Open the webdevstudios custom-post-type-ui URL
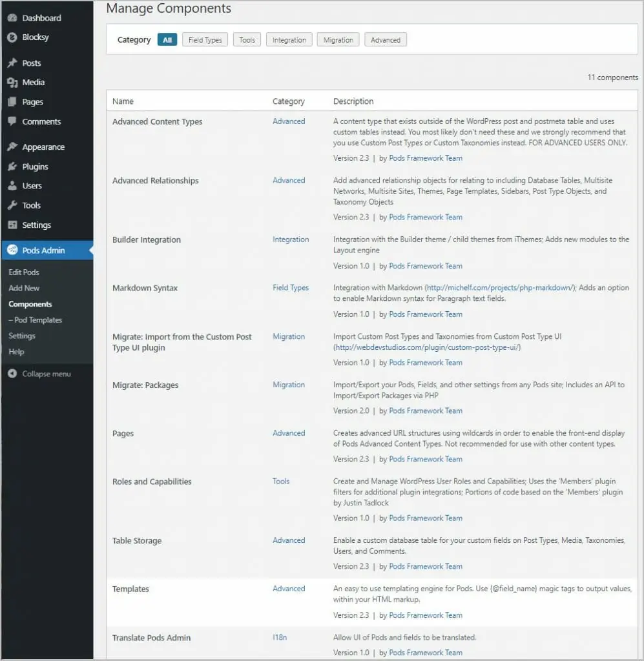Image resolution: width=644 pixels, height=661 pixels. [x=427, y=347]
